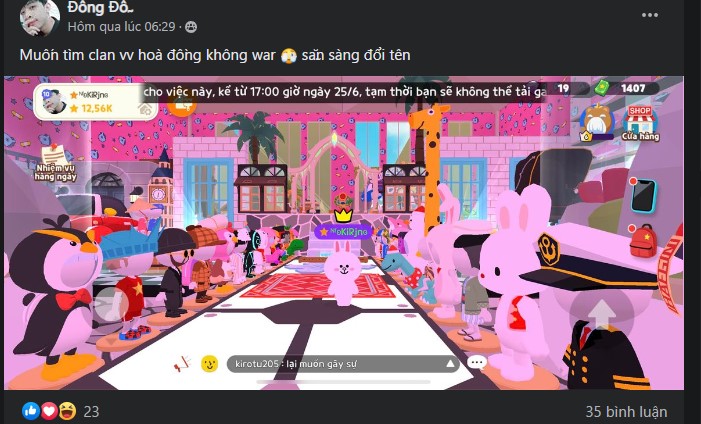Open the Cửa hàng shop icon
701x424 pixels.
point(640,123)
